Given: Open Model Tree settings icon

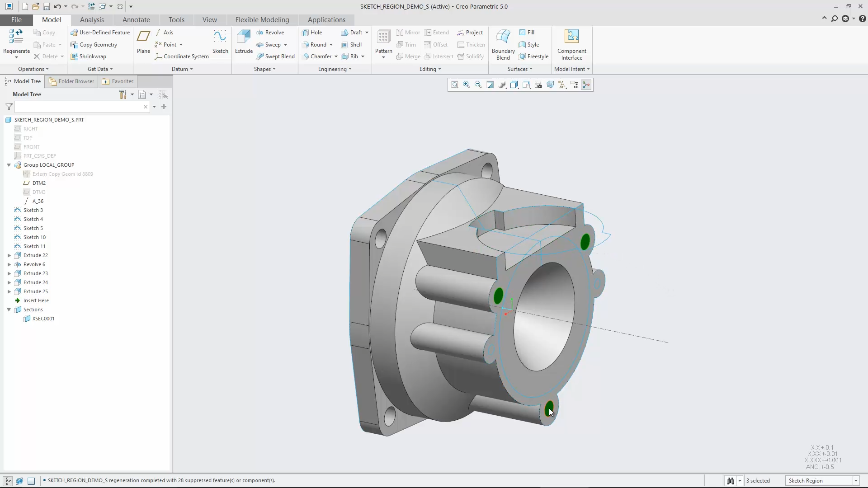Looking at the screenshot, I should pyautogui.click(x=123, y=94).
